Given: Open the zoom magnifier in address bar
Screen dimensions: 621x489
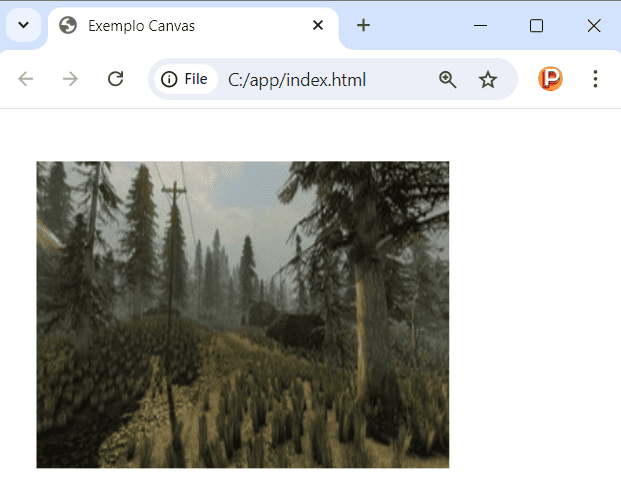Looking at the screenshot, I should point(448,79).
